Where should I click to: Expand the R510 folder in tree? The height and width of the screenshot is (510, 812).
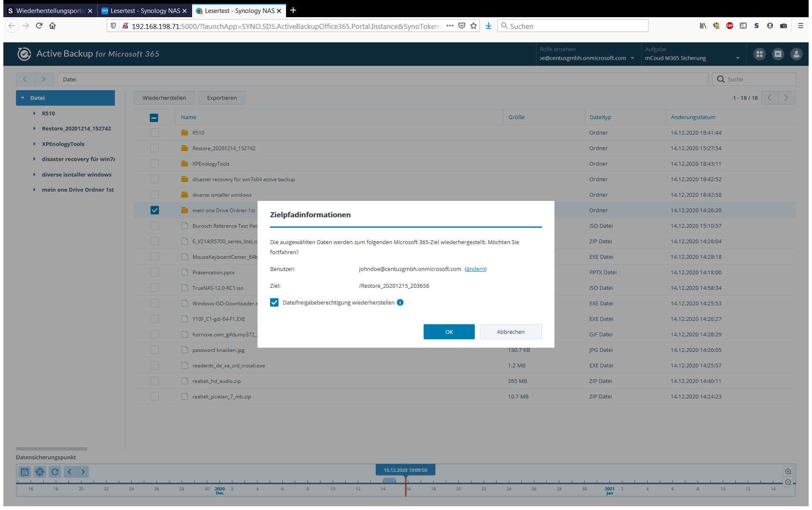pyautogui.click(x=34, y=113)
